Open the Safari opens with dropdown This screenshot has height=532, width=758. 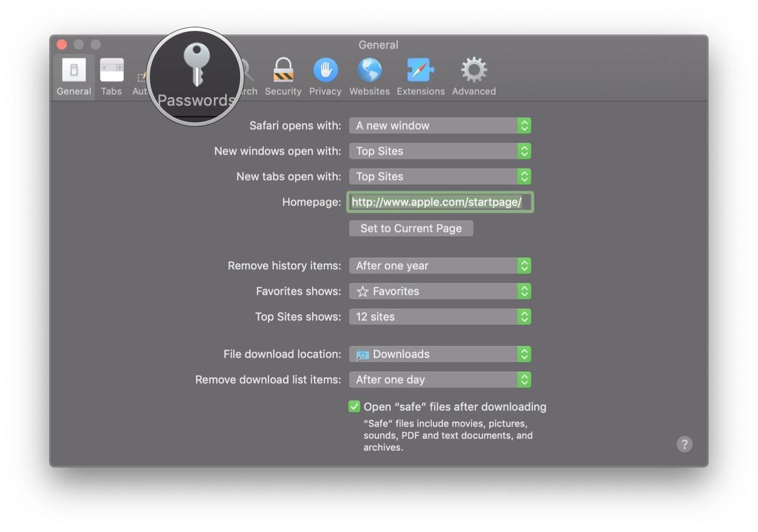(439, 125)
